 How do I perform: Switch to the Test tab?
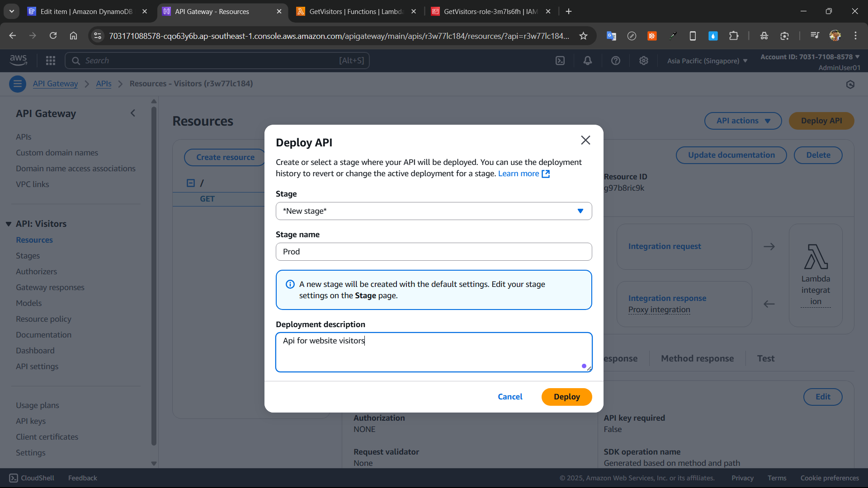click(766, 358)
